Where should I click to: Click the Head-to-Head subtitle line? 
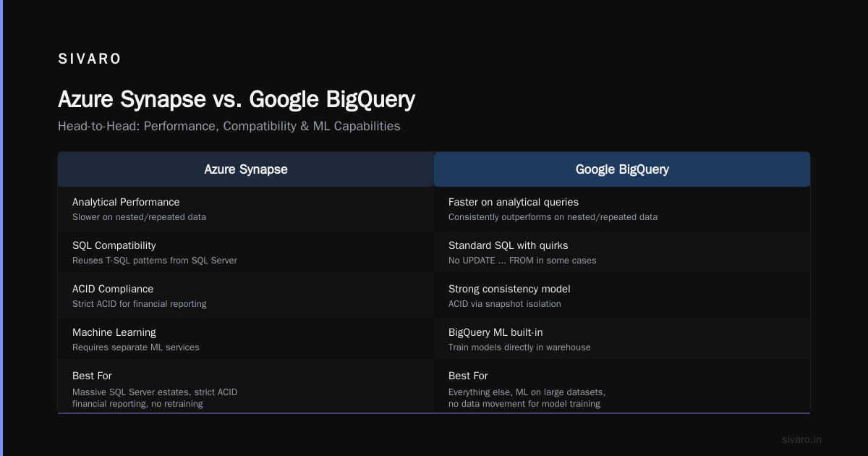point(229,126)
